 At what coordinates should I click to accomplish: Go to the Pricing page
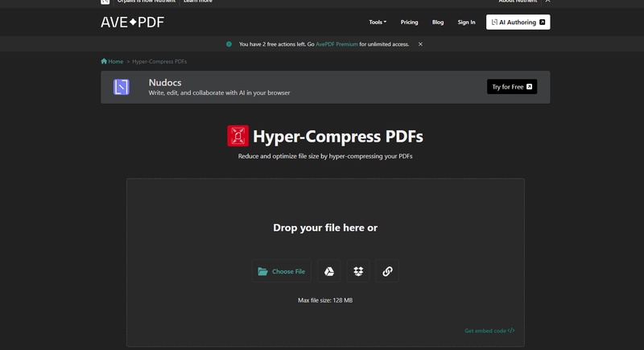click(409, 23)
